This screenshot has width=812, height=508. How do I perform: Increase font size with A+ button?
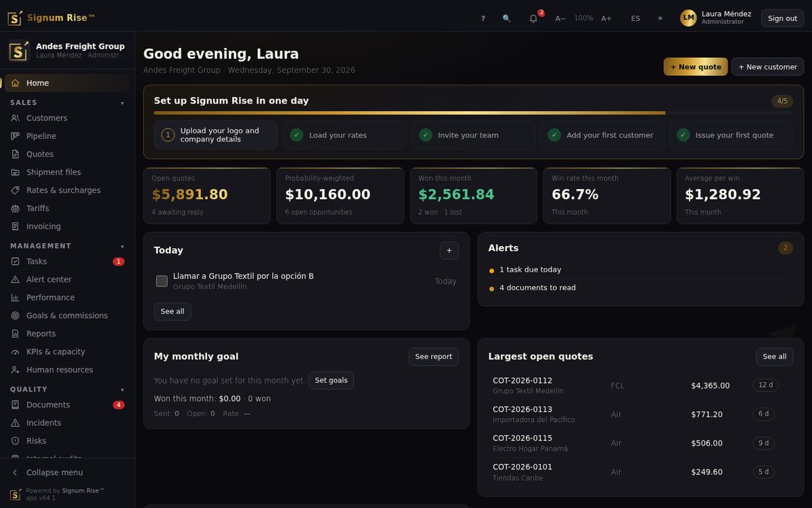pos(606,18)
